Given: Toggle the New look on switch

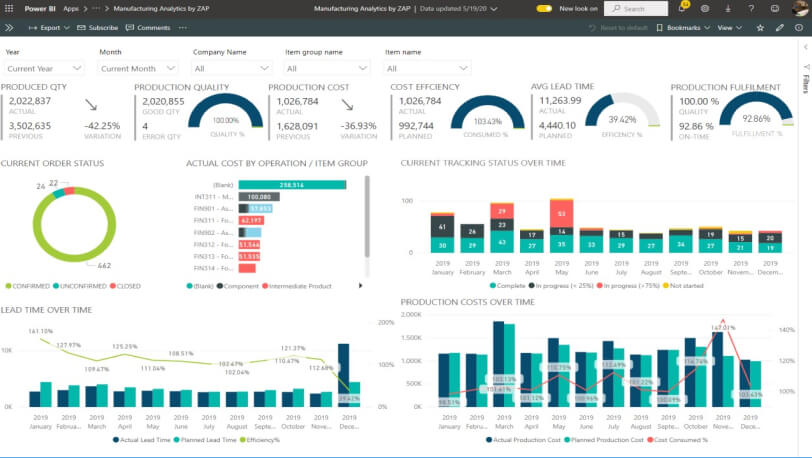Looking at the screenshot, I should pyautogui.click(x=544, y=8).
